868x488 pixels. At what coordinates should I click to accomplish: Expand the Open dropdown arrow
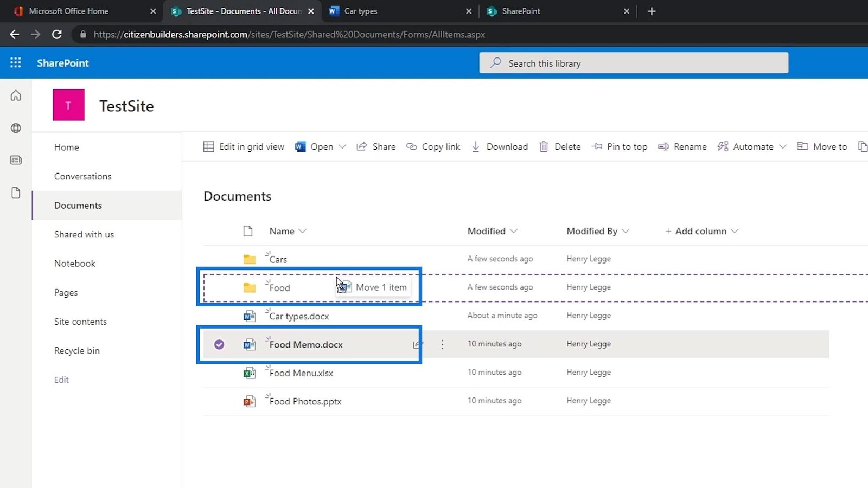tap(342, 147)
